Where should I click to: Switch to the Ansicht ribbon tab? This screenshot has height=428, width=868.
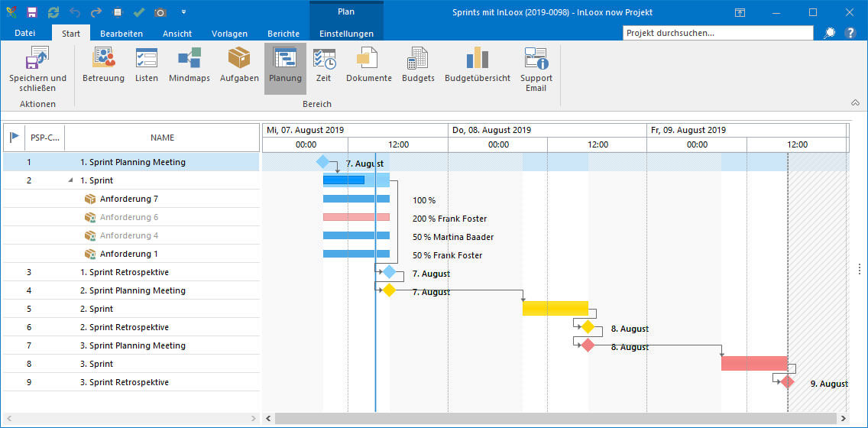(x=177, y=33)
